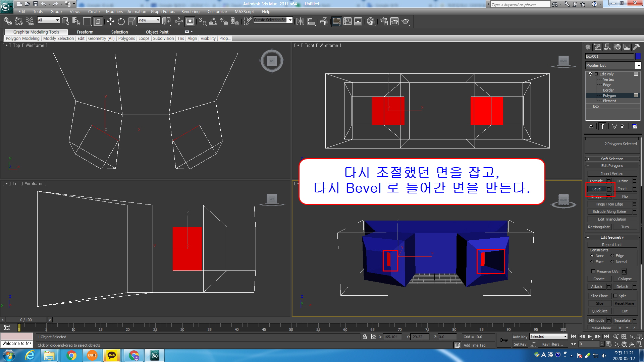Open the Rendering menu
Image resolution: width=644 pixels, height=362 pixels.
pos(190,11)
